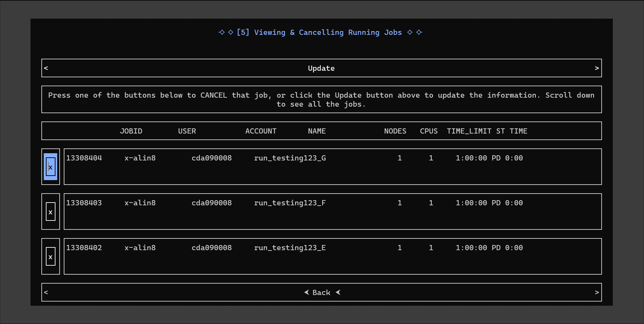Image resolution: width=644 pixels, height=324 pixels.
Task: Click the right arrow on the Update bar
Action: pyautogui.click(x=597, y=68)
